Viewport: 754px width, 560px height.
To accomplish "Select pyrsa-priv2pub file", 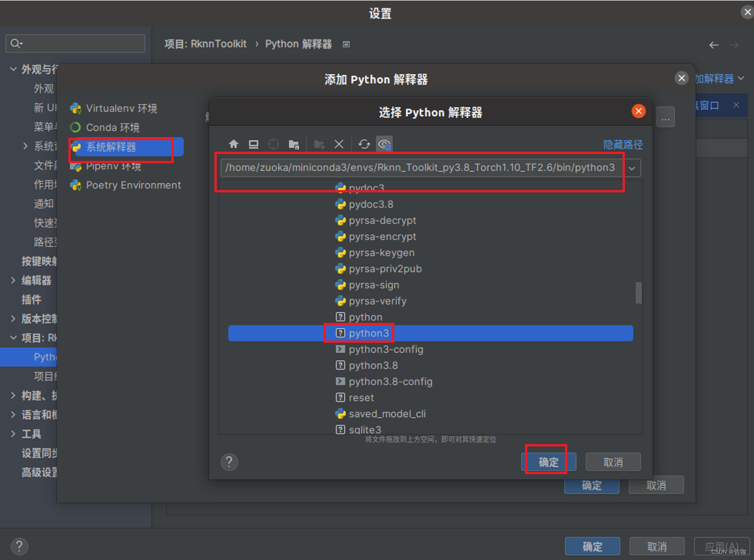I will (x=378, y=269).
